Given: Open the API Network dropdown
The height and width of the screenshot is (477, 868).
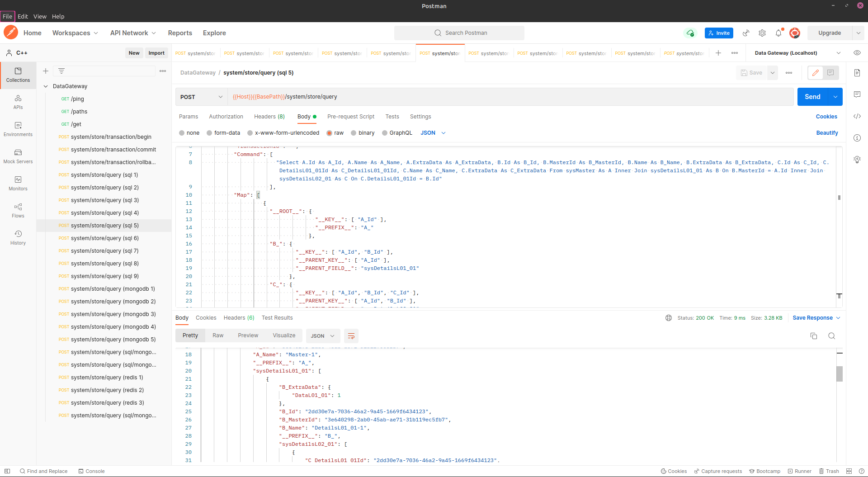Looking at the screenshot, I should point(133,33).
